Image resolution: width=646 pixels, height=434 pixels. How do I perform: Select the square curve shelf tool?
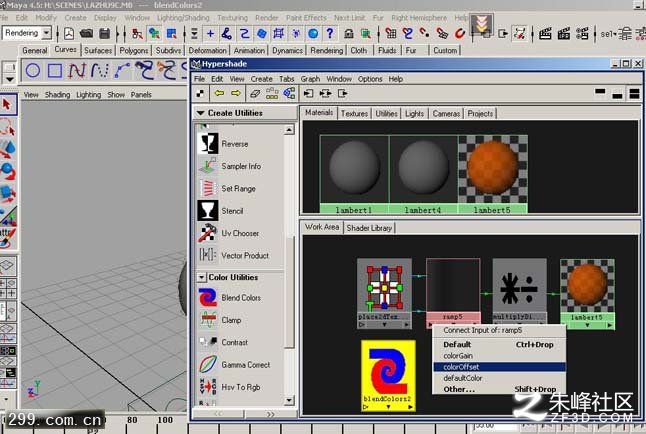coord(55,70)
